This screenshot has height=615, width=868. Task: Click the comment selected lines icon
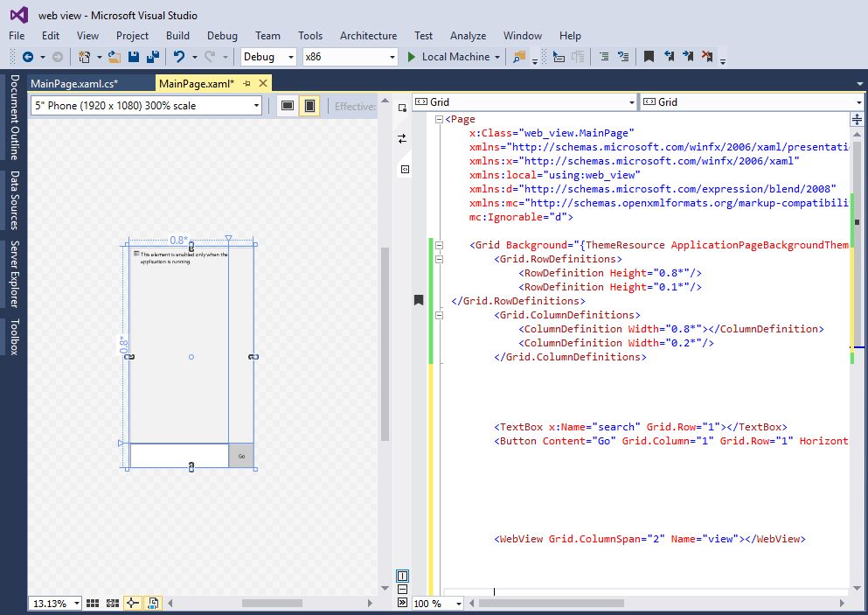coord(603,57)
